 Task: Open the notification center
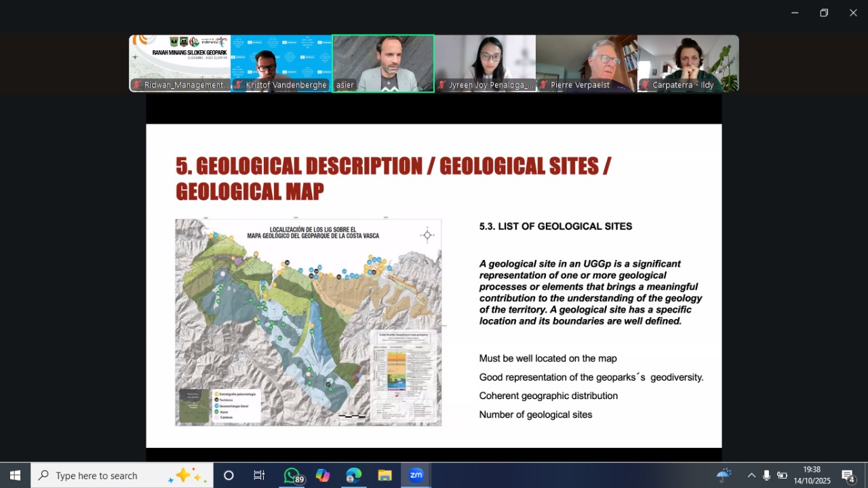tap(848, 476)
